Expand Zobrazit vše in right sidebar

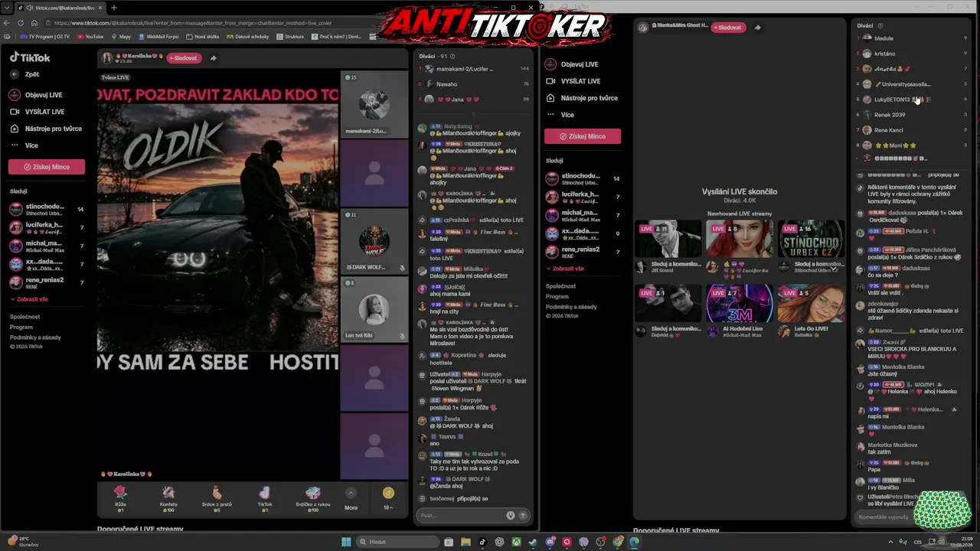point(565,269)
